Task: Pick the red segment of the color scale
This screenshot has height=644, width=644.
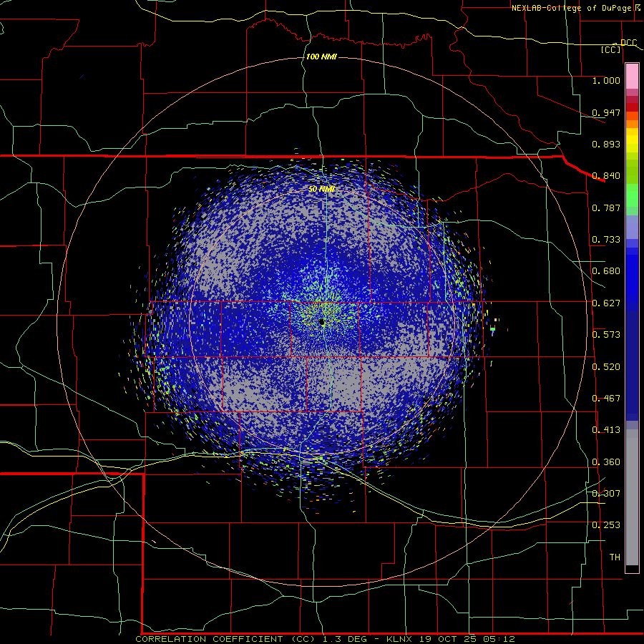Action: pos(632,107)
